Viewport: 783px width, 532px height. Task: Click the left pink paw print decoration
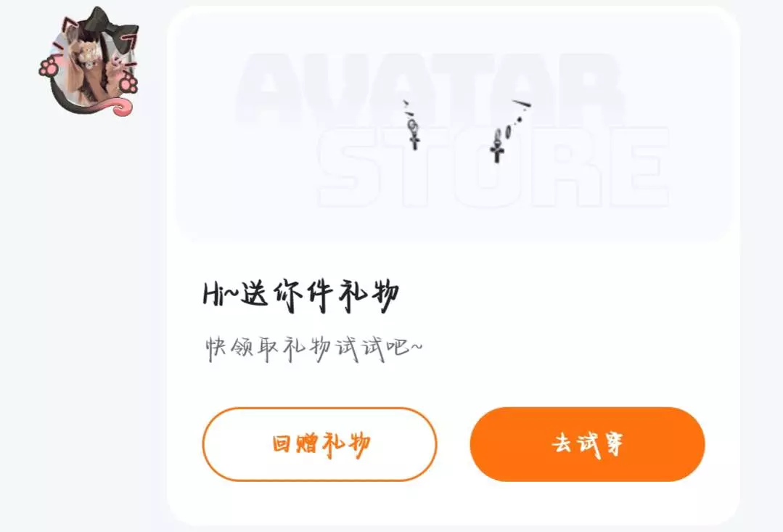(x=49, y=67)
